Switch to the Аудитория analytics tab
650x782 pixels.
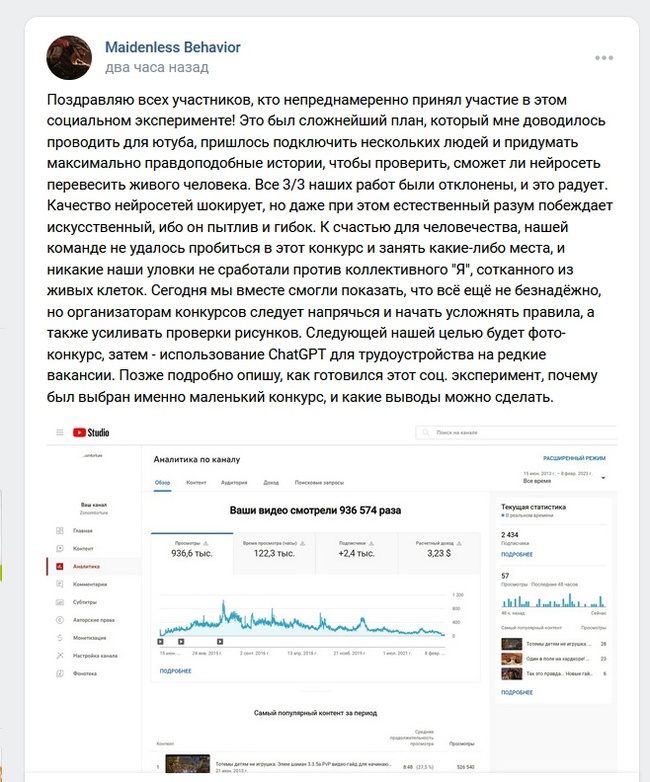[x=234, y=482]
